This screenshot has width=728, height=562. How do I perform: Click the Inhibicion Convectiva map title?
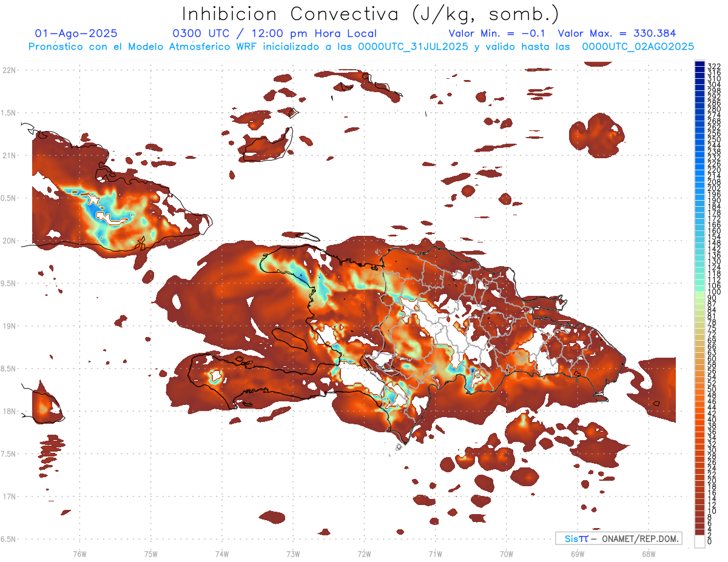pos(371,14)
